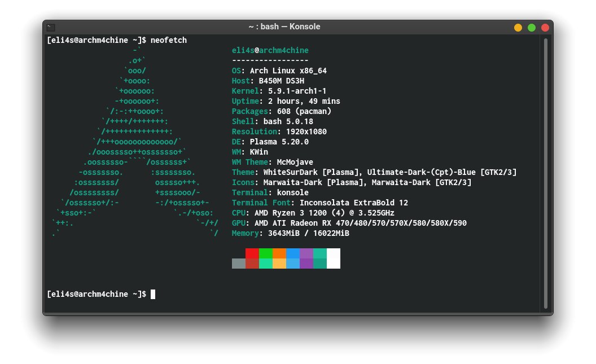
Task: Click the 'Packages: 608 (pacman)' line
Action: click(282, 111)
